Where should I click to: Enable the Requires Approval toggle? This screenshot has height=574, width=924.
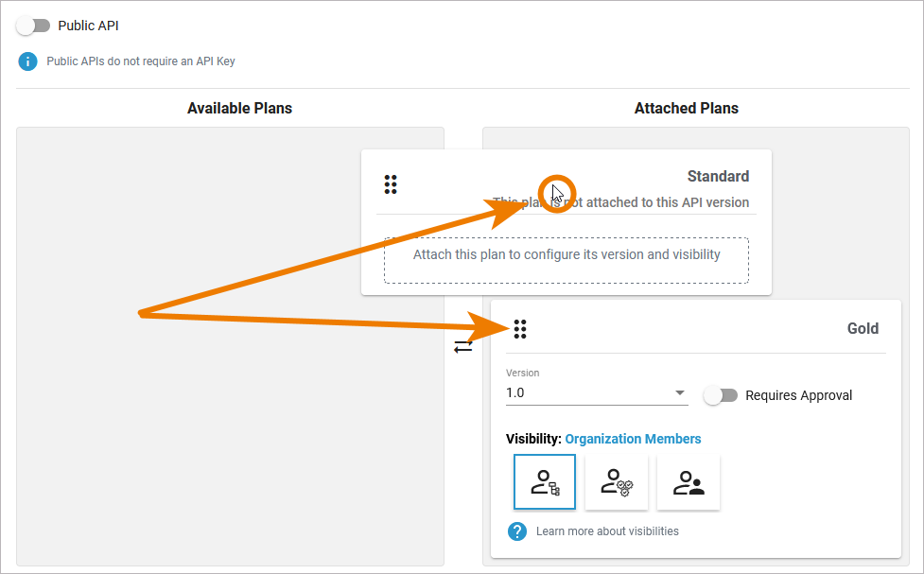pyautogui.click(x=721, y=395)
